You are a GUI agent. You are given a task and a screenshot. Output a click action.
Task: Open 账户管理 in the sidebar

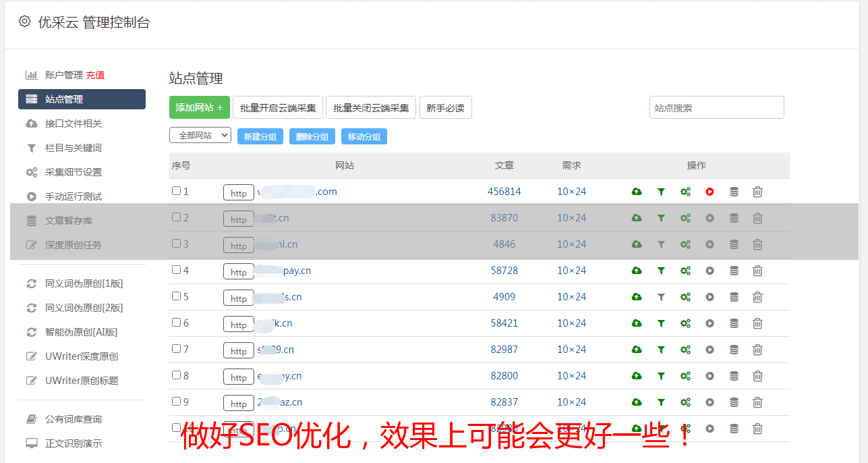tap(63, 75)
